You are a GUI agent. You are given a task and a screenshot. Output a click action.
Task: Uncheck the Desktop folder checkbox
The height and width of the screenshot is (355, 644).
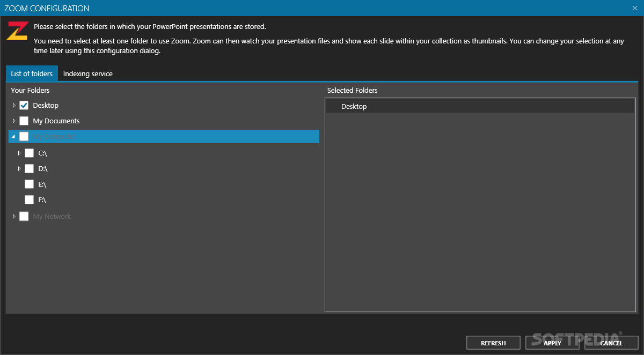point(24,106)
